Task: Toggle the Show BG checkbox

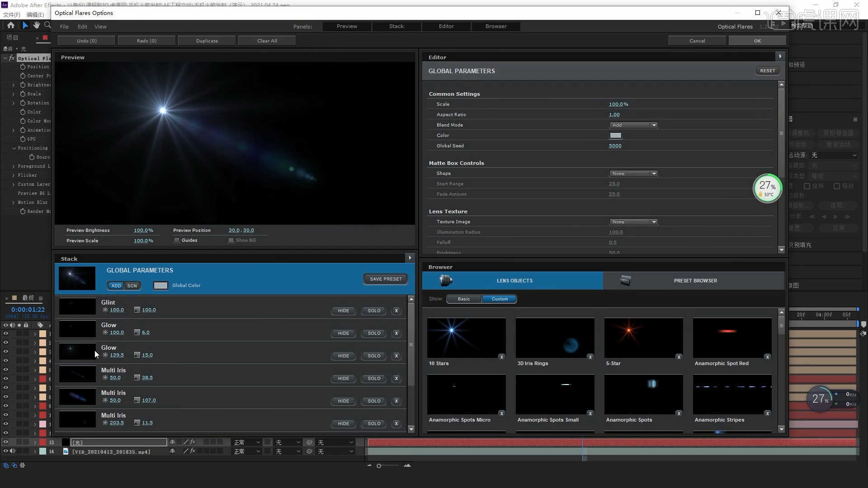Action: [231, 240]
